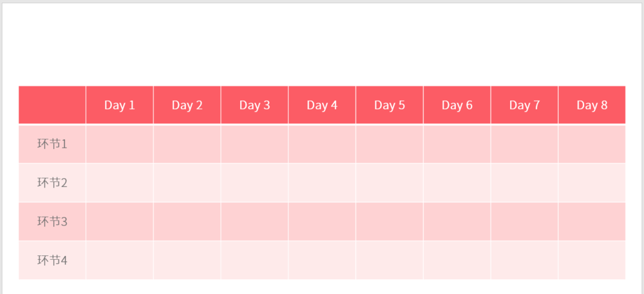Click the 环节1 row label cell
The image size is (644, 294).
(x=52, y=144)
